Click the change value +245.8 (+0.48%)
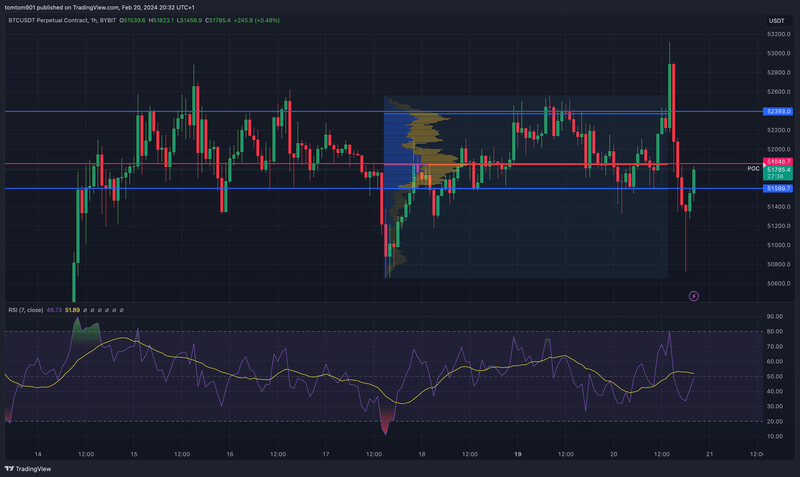The width and height of the screenshot is (800, 477). pos(257,20)
